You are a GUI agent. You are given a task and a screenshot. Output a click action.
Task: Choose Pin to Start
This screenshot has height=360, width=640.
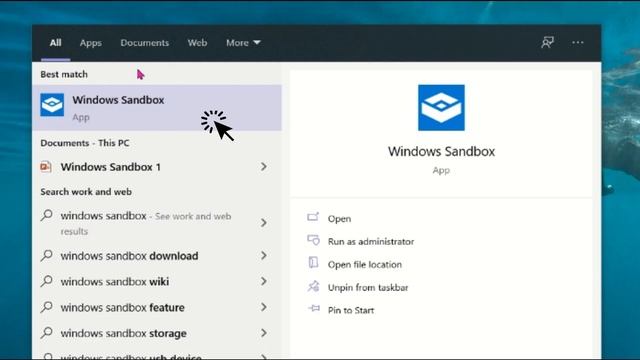[x=351, y=310]
